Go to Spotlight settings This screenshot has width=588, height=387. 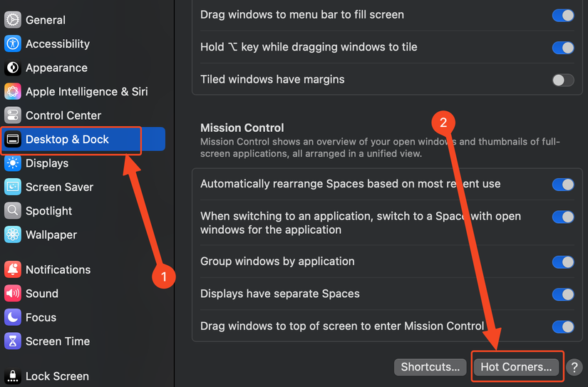[83, 211]
